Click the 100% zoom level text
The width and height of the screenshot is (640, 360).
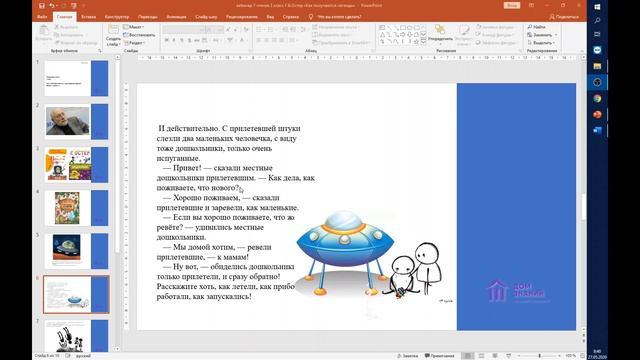point(571,356)
